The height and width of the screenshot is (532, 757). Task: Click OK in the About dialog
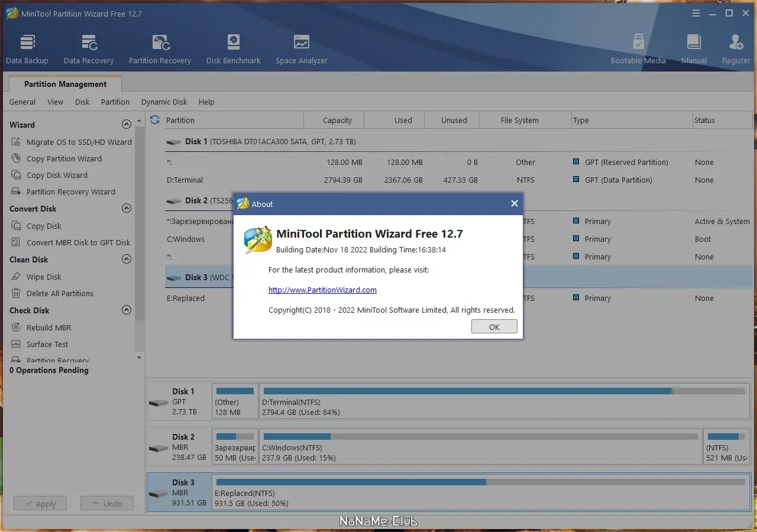(x=494, y=327)
